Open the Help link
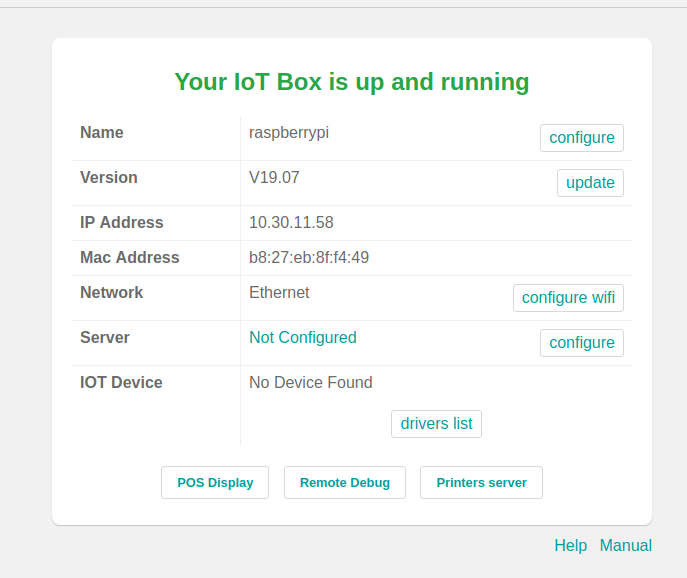687x578 pixels. (570, 546)
